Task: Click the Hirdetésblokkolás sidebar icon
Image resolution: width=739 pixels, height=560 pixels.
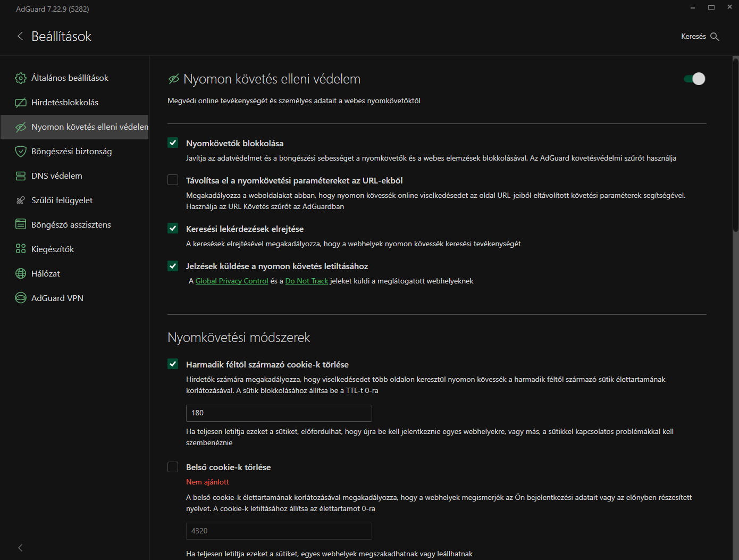Action: pyautogui.click(x=21, y=103)
